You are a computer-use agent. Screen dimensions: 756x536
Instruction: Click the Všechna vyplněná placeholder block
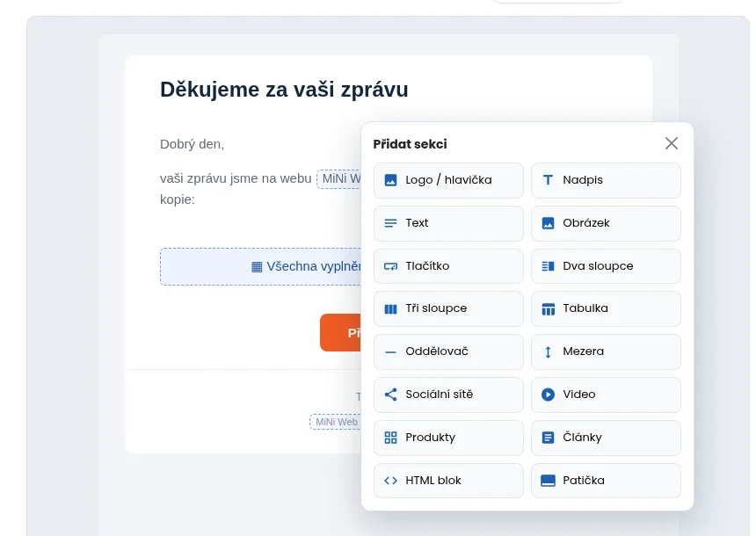coord(261,266)
